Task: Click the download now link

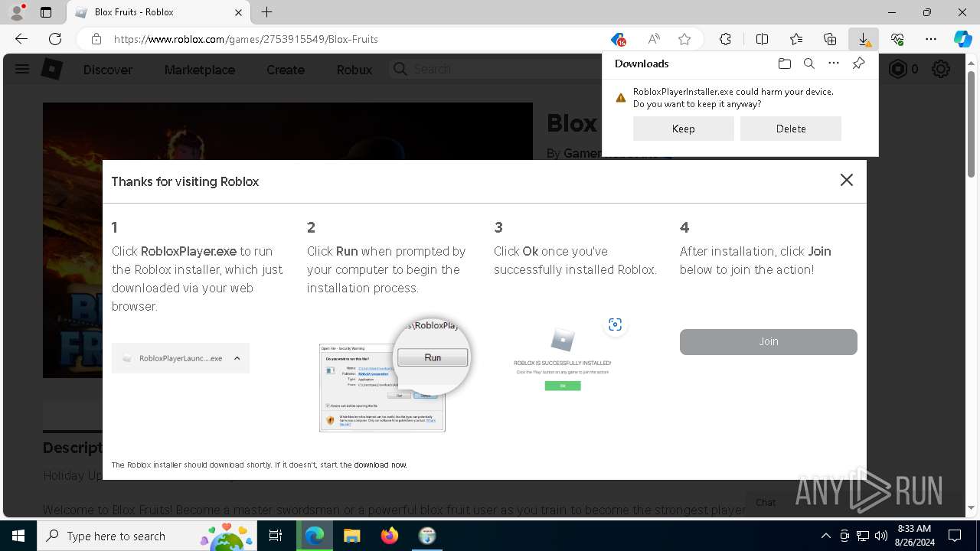Action: pyautogui.click(x=380, y=465)
